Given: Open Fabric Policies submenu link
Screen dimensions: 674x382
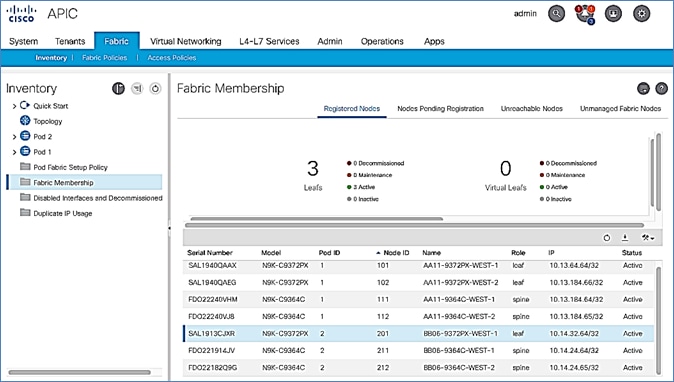Looking at the screenshot, I should click(x=104, y=58).
